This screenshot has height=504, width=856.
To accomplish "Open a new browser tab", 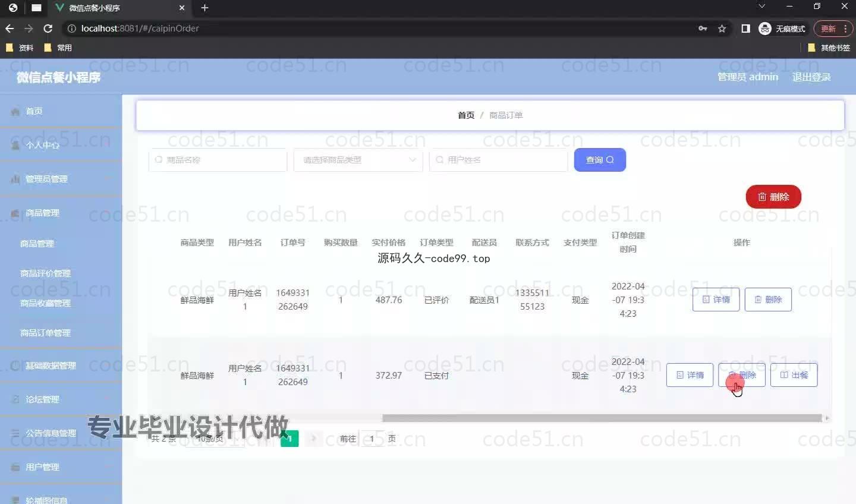I will point(204,8).
